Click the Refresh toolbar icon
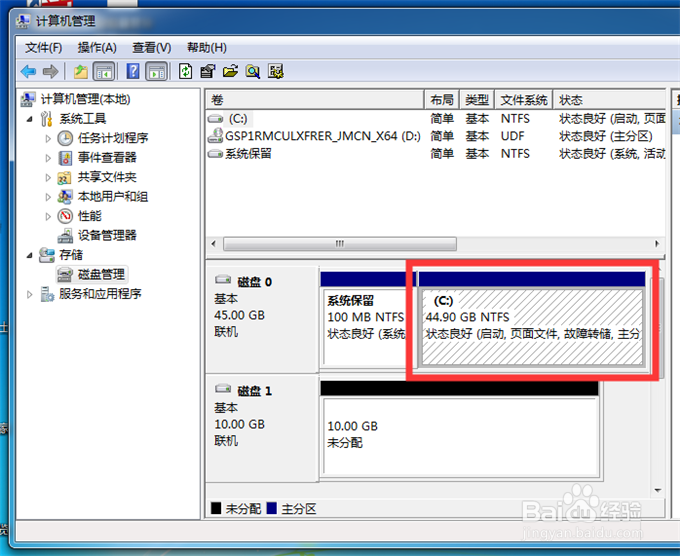The height and width of the screenshot is (556, 680). pos(186,71)
